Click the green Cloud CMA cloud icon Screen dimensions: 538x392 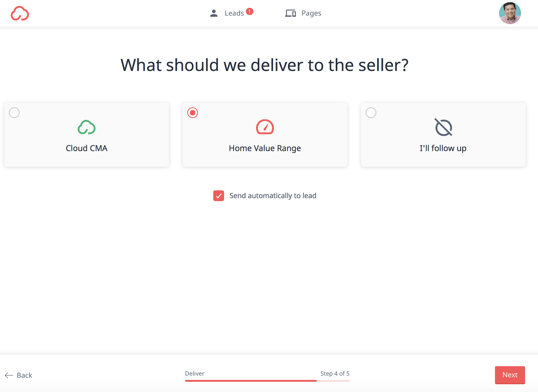tap(87, 127)
